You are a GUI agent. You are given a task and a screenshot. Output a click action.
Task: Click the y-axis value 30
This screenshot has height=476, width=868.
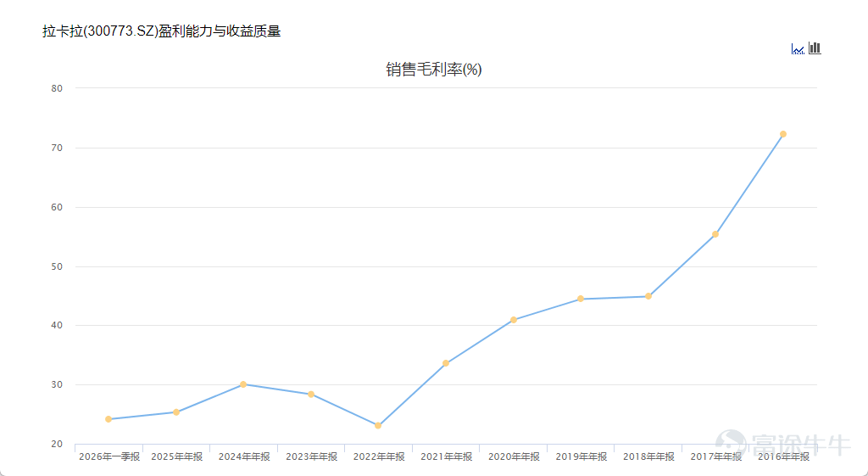coord(57,384)
